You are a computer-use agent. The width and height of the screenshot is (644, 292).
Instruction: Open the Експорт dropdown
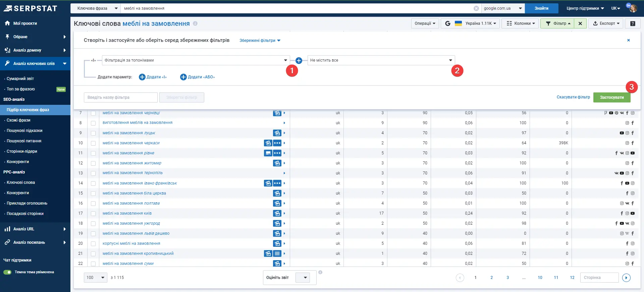coord(606,23)
